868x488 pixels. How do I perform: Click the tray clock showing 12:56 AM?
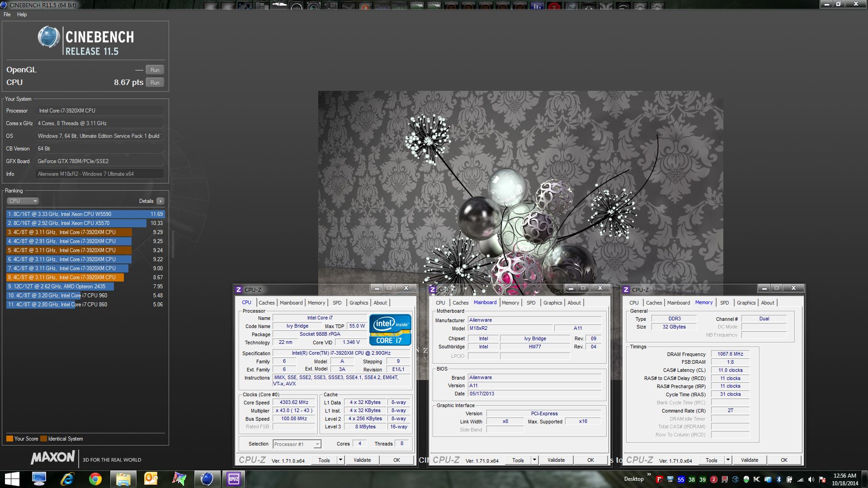(844, 479)
